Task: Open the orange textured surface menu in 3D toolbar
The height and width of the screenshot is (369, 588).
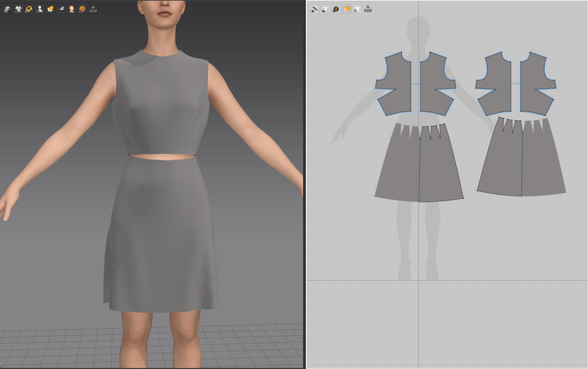Action: coord(51,9)
